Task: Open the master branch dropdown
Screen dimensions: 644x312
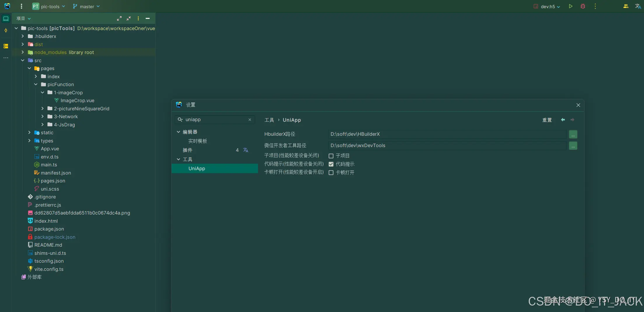Action: coord(86,6)
